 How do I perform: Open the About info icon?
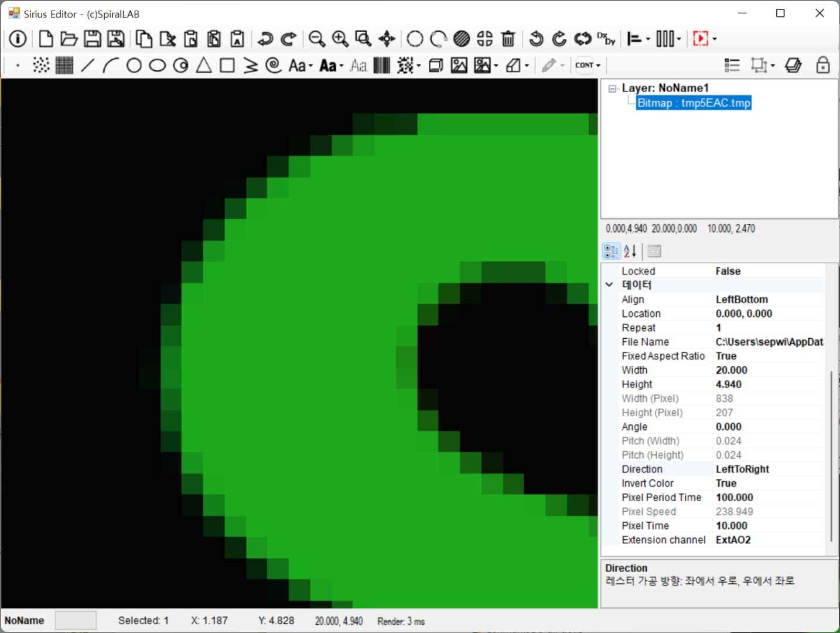[18, 39]
